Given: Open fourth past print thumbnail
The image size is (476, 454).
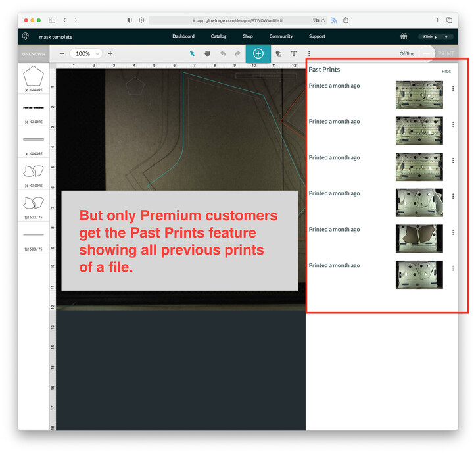Looking at the screenshot, I should tap(419, 203).
